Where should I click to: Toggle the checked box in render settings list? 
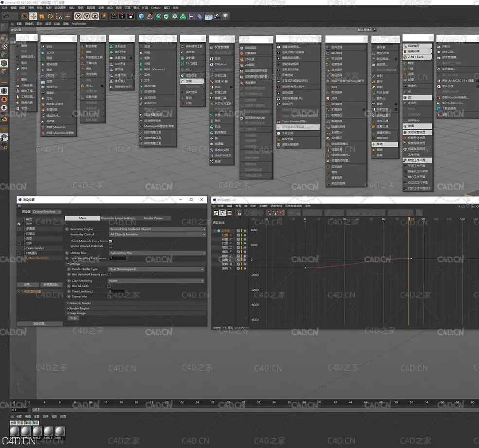(19, 224)
